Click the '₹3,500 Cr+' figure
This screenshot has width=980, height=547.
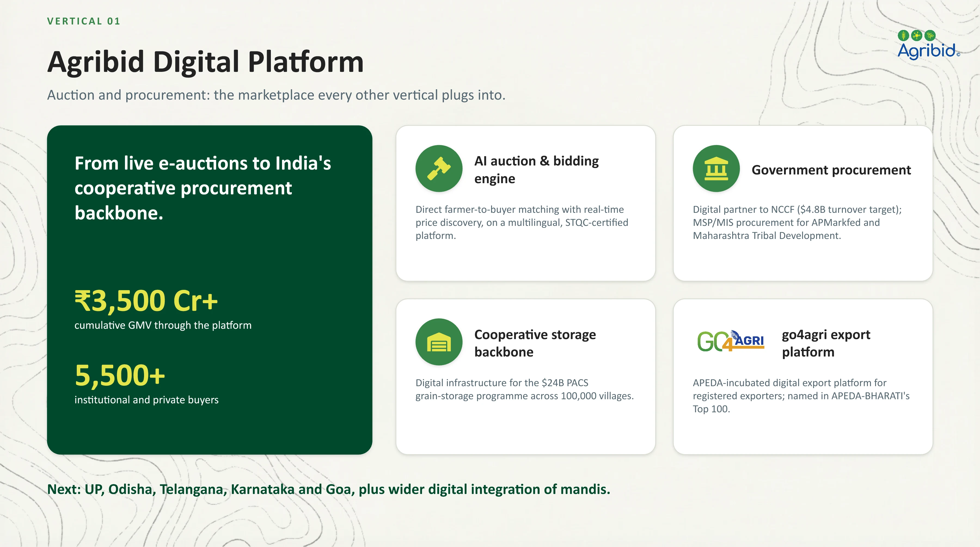coord(146,301)
